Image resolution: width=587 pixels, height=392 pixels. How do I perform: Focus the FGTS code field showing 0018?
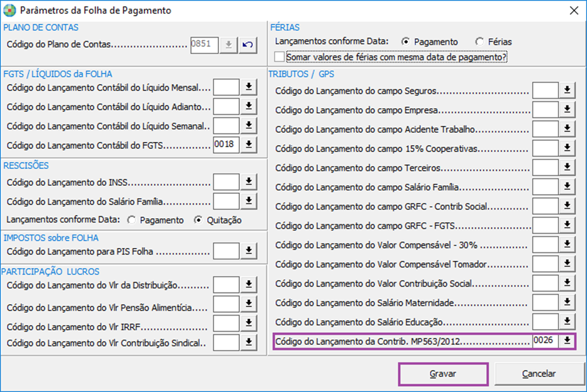click(226, 145)
